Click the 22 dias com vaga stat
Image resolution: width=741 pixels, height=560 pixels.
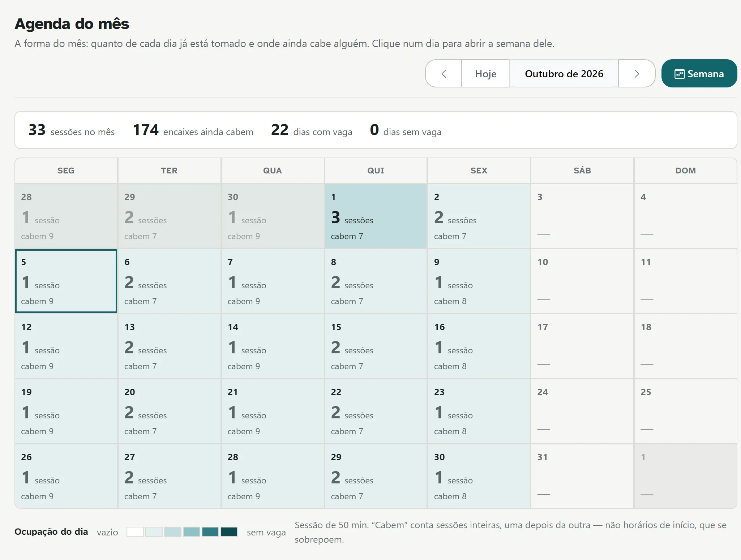point(312,130)
